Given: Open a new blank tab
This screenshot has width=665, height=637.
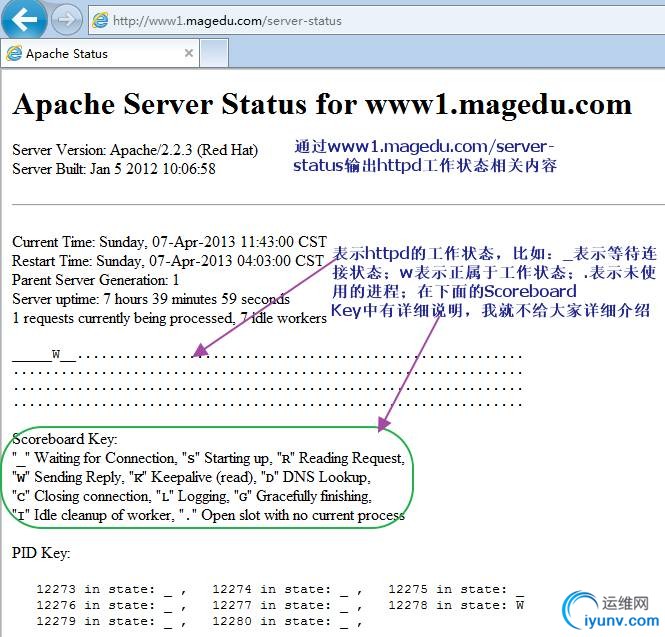Looking at the screenshot, I should (214, 53).
